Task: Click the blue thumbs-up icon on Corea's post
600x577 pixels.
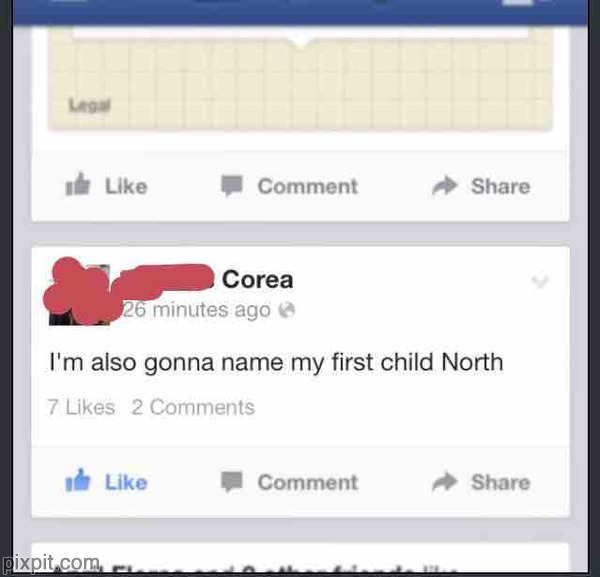Action: 78,480
